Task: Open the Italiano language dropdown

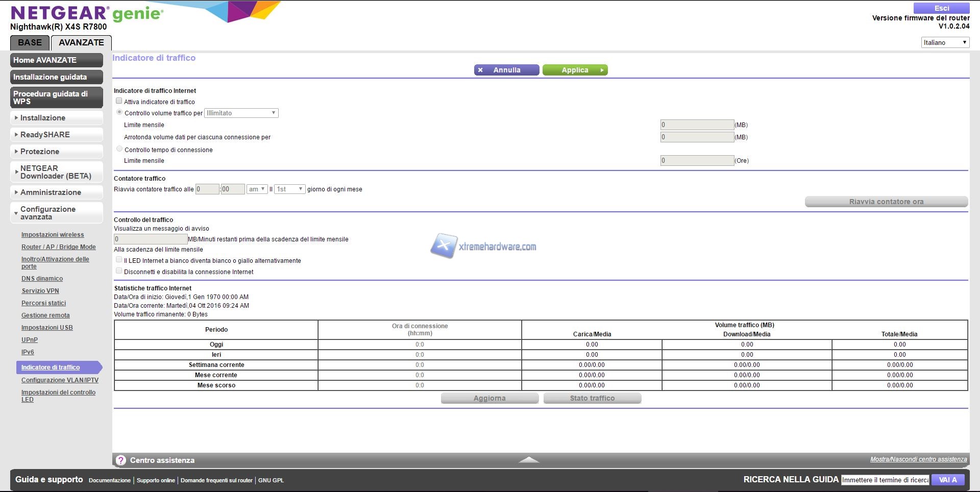Action: click(945, 42)
